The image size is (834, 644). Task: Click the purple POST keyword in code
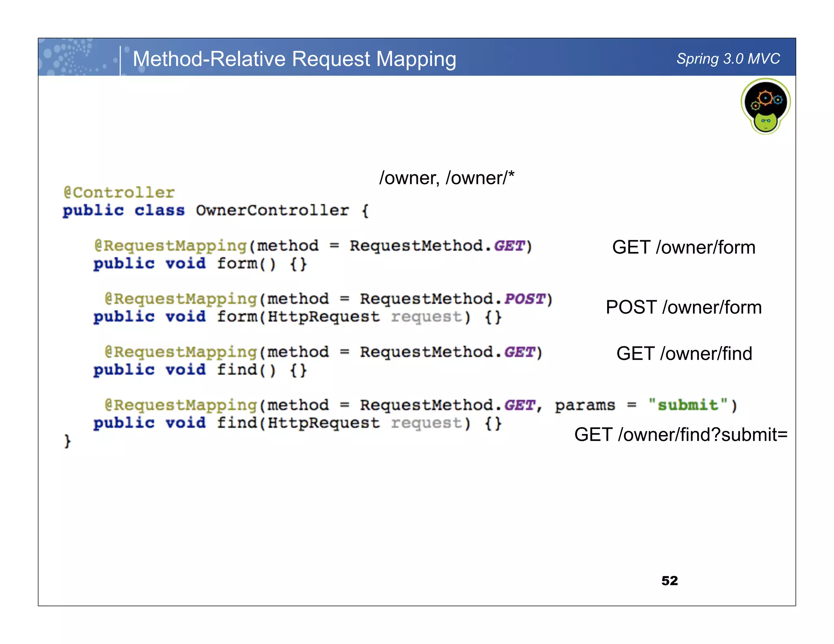point(525,299)
